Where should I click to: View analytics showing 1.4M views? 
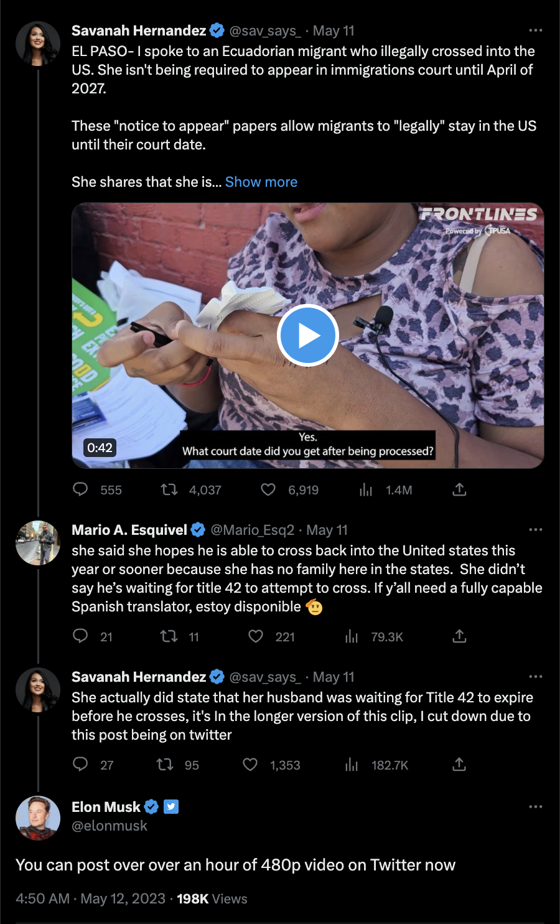[366, 490]
